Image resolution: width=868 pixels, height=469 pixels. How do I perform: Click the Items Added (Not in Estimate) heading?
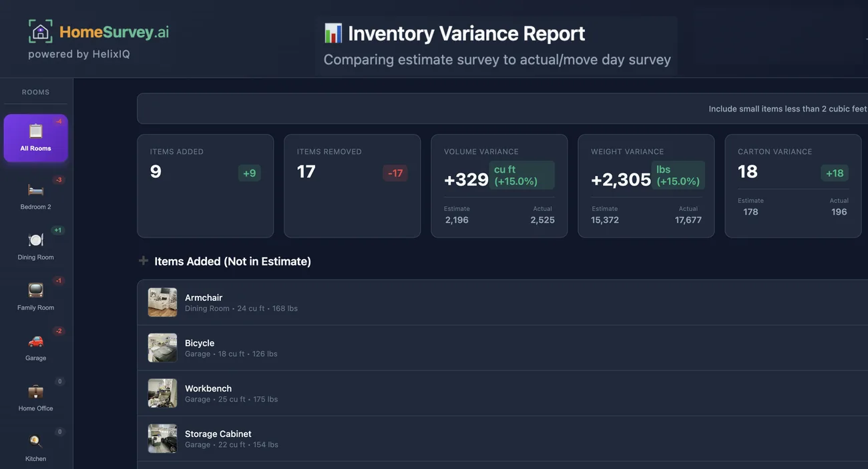(x=232, y=261)
